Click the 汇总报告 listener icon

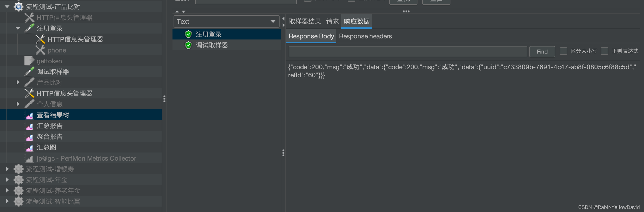[x=29, y=126]
